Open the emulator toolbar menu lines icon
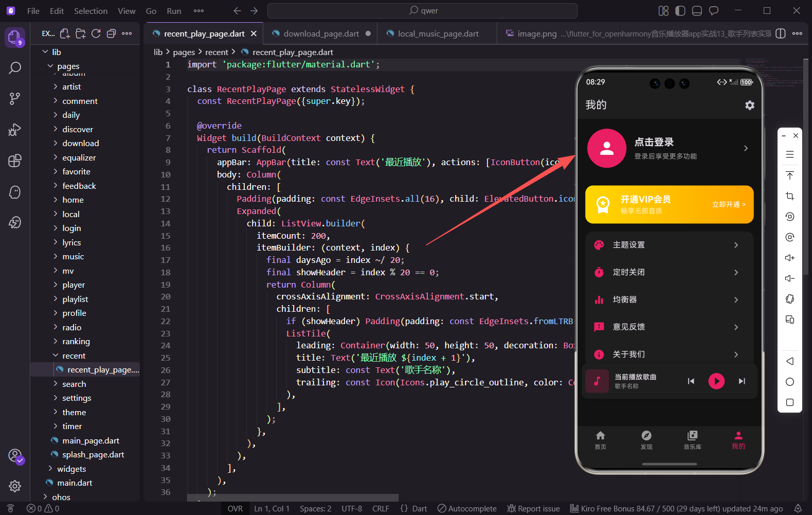The height and width of the screenshot is (515, 812). (x=790, y=155)
